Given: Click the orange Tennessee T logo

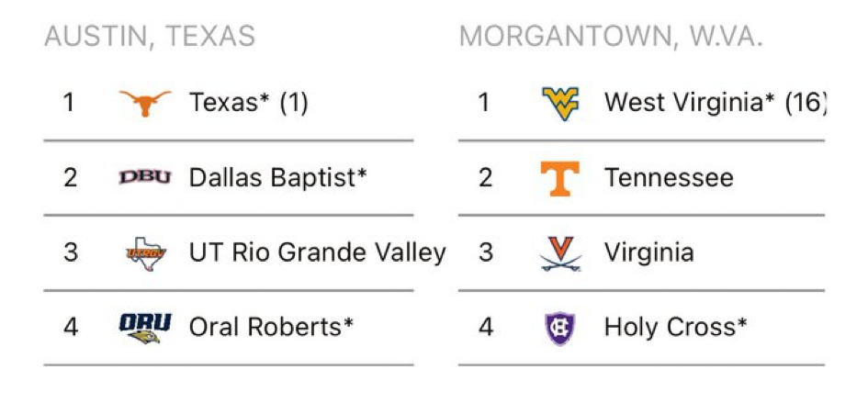Looking at the screenshot, I should click(560, 178).
